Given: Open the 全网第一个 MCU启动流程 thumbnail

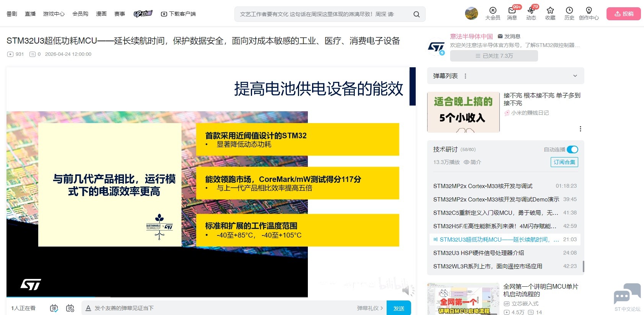Looking at the screenshot, I should pos(463,299).
